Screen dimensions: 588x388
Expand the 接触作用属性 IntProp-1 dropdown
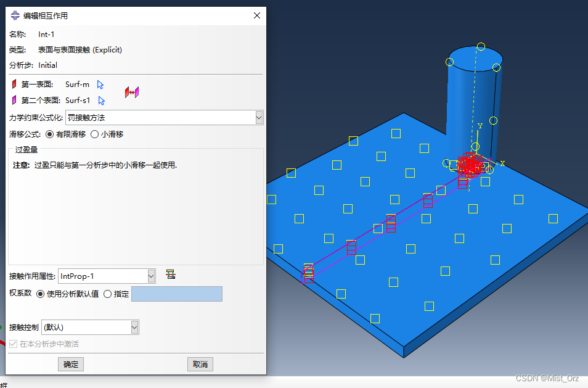click(151, 276)
